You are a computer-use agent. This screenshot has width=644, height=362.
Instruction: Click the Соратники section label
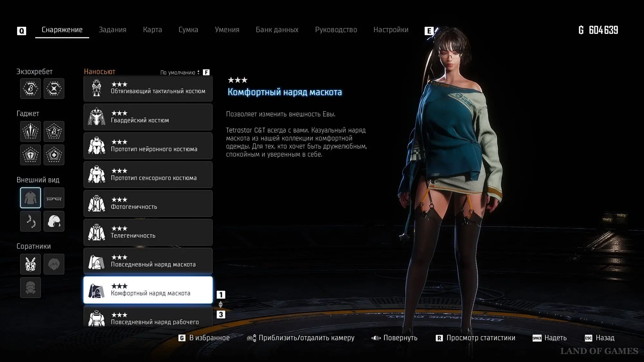[x=33, y=246]
